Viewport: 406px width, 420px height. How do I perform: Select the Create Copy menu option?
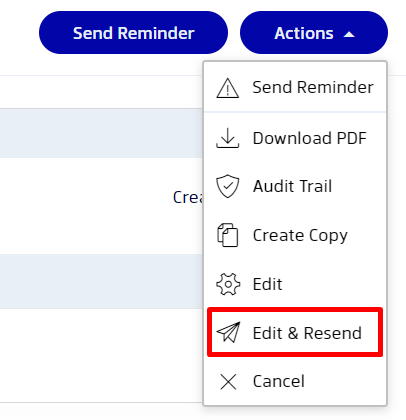point(295,235)
